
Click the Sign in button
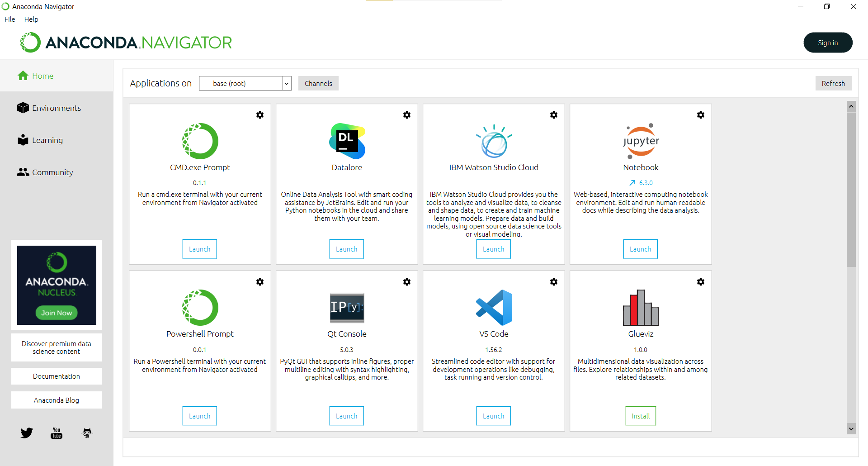828,43
